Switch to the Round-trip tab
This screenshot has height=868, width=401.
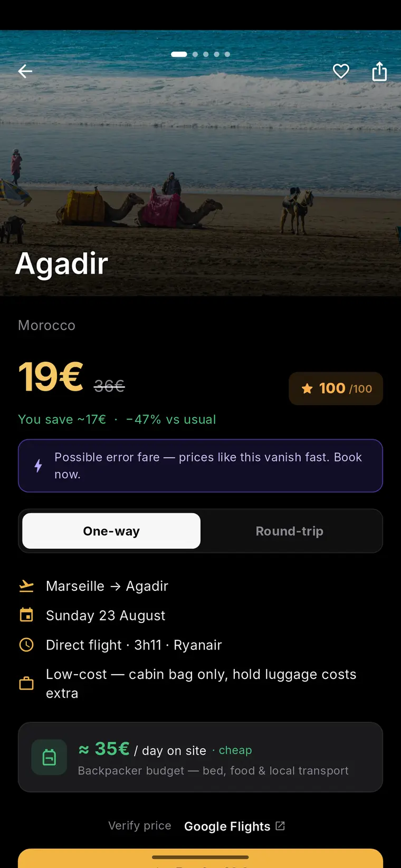(290, 531)
